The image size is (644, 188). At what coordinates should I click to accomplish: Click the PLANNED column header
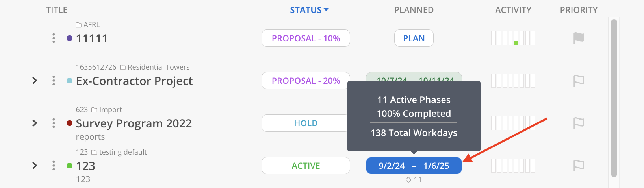coord(414,10)
